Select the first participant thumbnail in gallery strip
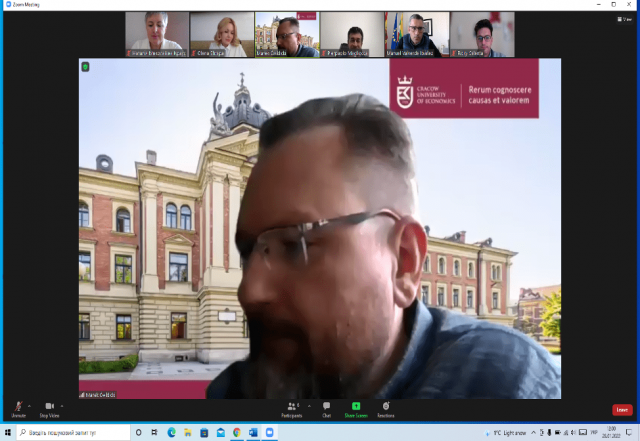 click(157, 34)
